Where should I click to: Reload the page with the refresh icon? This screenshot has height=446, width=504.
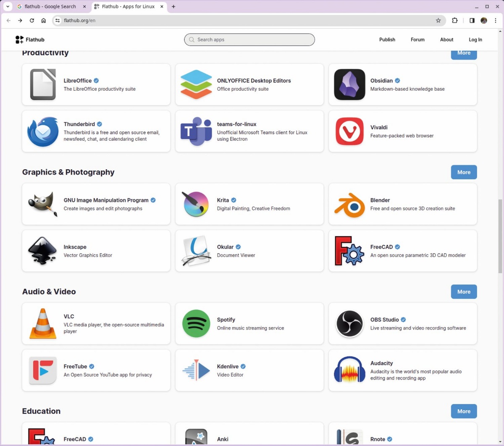(x=31, y=20)
